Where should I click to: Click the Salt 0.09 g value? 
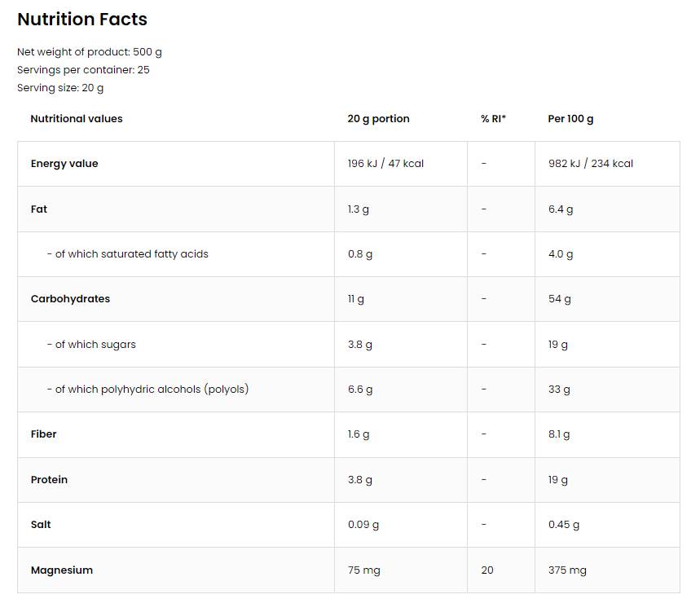[363, 525]
